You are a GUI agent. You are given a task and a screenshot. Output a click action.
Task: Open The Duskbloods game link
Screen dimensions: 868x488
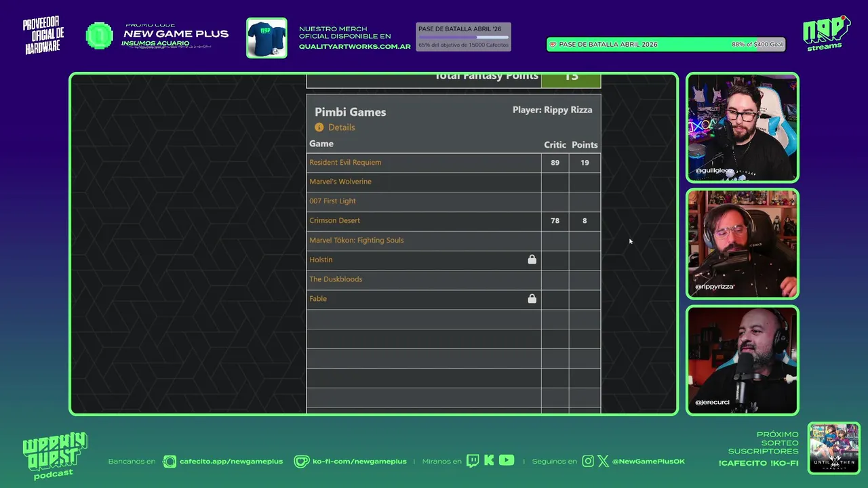(x=336, y=279)
